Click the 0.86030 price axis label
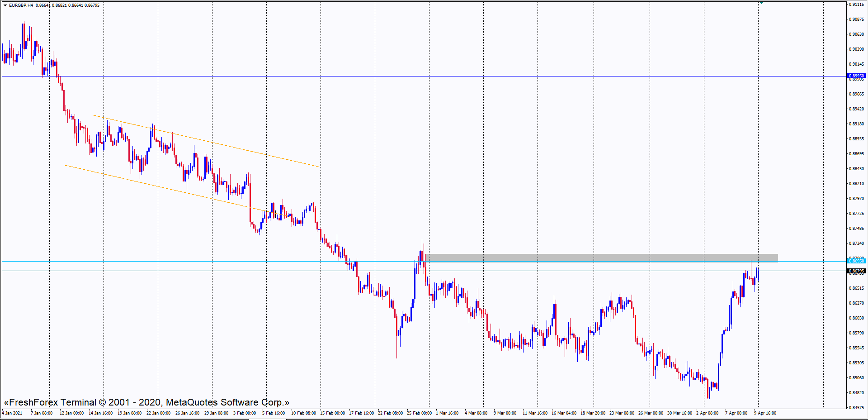 856,318
